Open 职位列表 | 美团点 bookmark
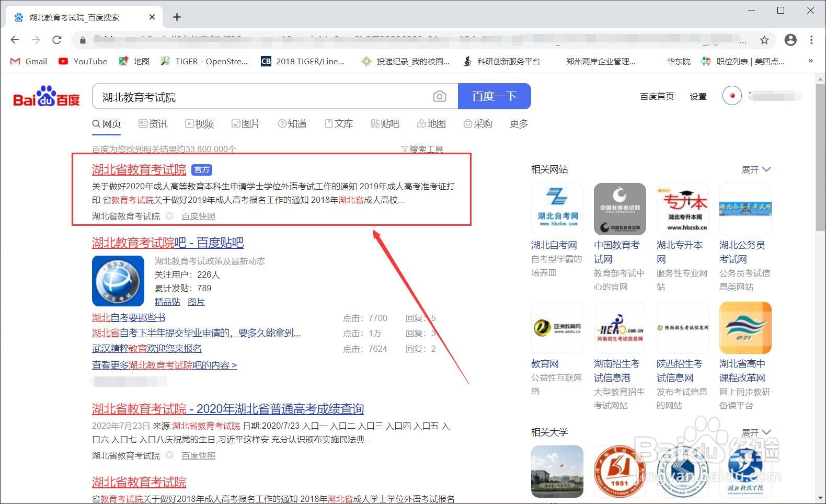The image size is (826, 504). pos(743,61)
